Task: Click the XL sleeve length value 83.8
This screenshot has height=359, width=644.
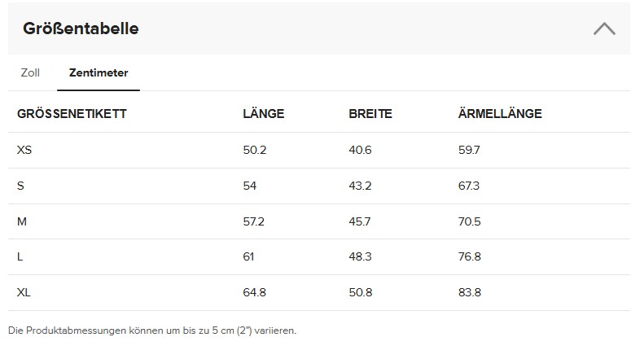Action: pos(470,292)
